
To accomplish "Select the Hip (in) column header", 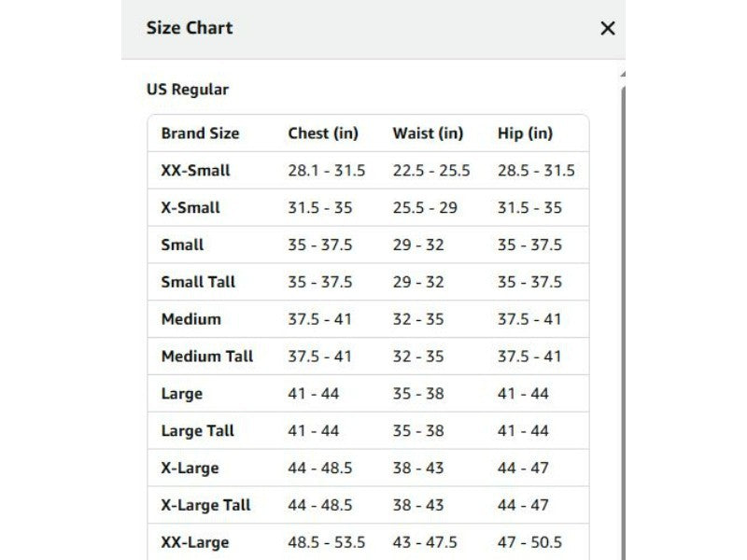I will 525,133.
